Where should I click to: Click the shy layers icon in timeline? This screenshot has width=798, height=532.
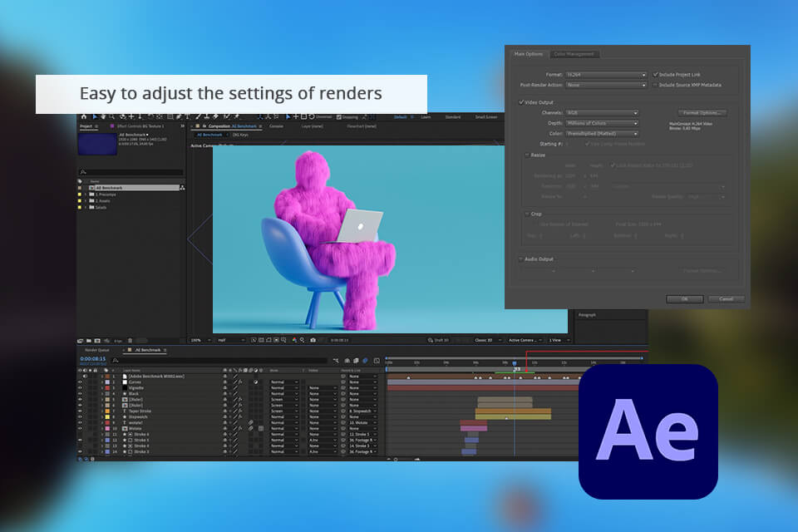(x=347, y=361)
